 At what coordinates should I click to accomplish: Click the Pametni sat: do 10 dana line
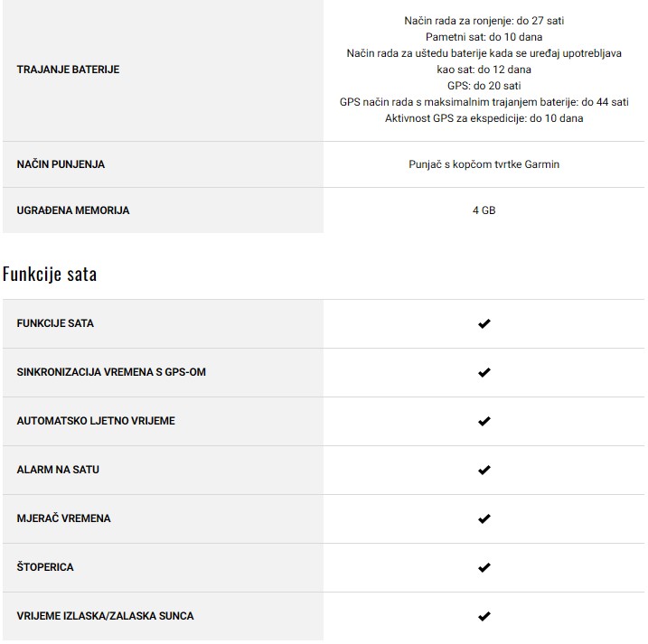(x=484, y=37)
